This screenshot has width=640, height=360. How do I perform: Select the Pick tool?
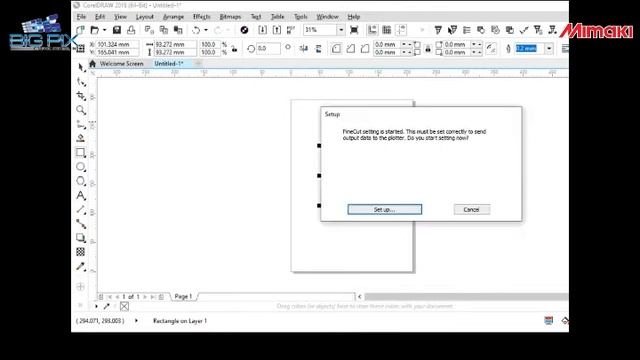[81, 67]
